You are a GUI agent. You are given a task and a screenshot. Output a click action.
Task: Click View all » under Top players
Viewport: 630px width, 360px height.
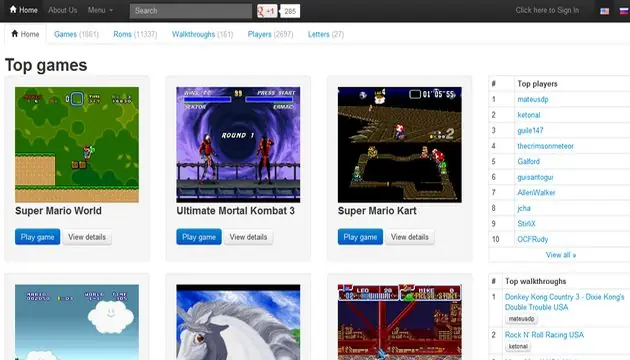coord(561,255)
